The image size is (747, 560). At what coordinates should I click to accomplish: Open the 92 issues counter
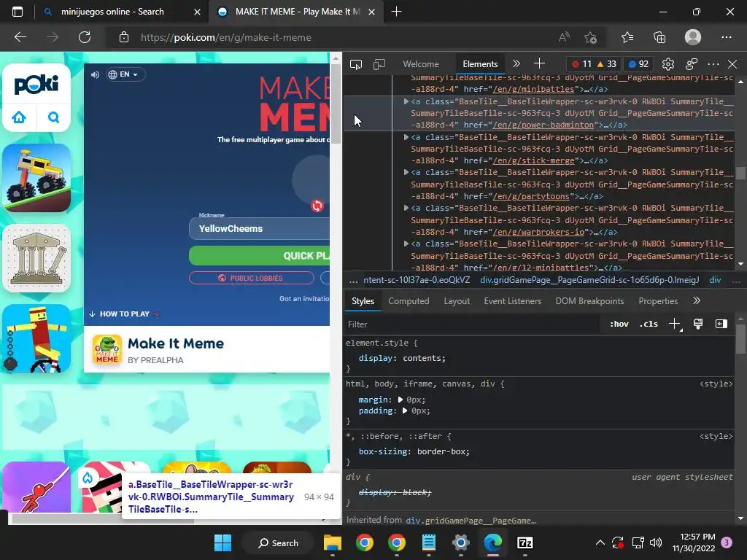(x=638, y=64)
